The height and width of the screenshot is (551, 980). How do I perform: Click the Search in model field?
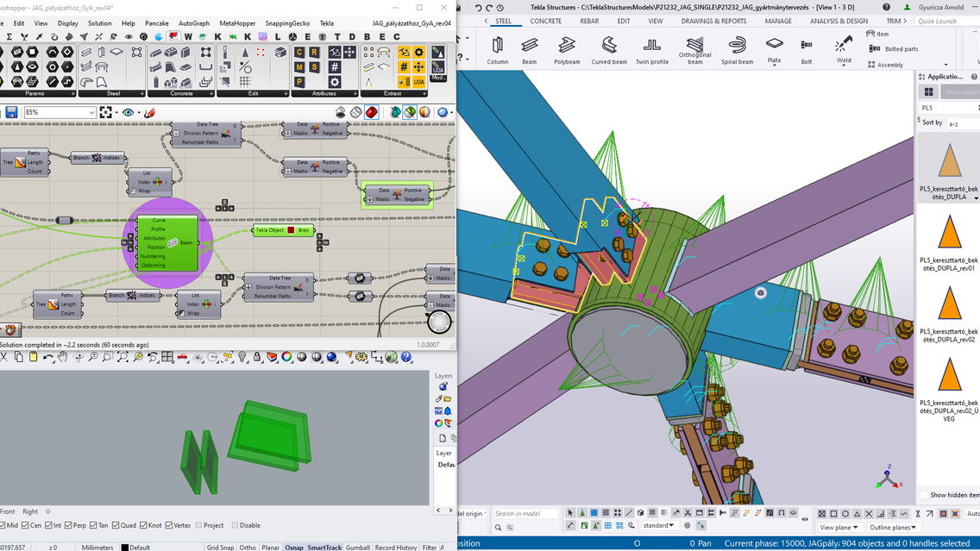525,514
